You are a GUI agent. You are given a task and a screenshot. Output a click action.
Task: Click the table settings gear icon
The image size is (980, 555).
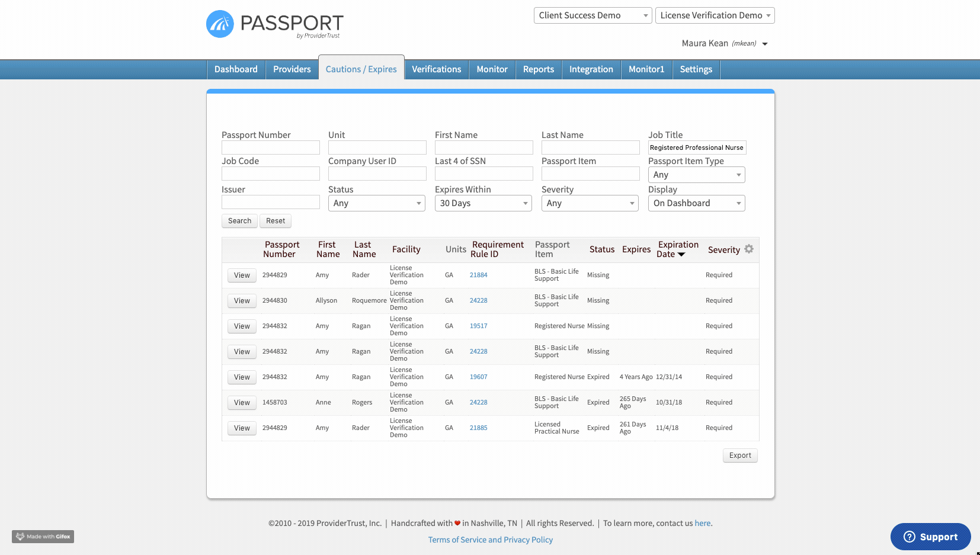tap(749, 249)
